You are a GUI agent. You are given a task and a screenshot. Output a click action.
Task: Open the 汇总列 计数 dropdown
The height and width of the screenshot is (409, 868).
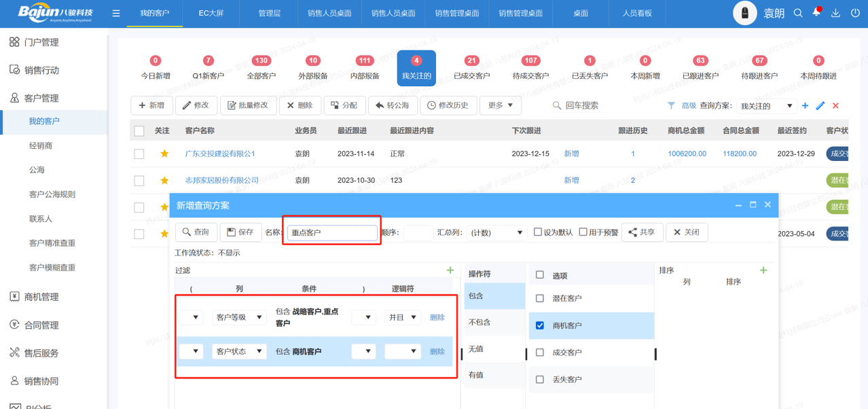[496, 232]
